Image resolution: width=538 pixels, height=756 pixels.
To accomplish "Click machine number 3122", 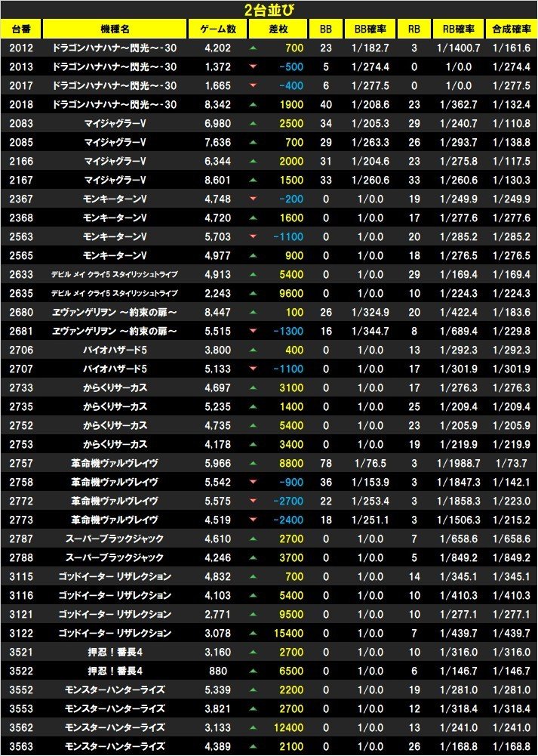I will click(x=21, y=633).
